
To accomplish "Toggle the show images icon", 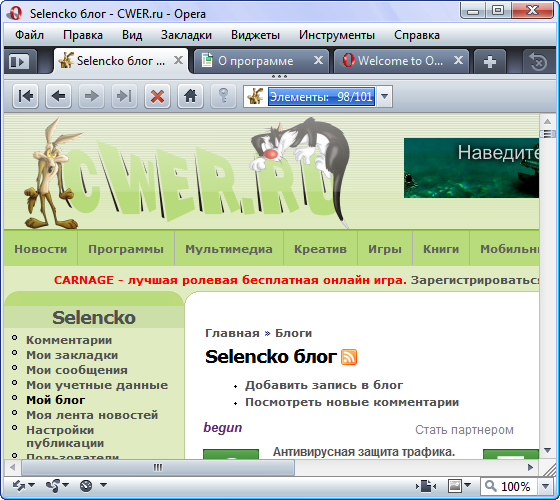I will point(455,486).
